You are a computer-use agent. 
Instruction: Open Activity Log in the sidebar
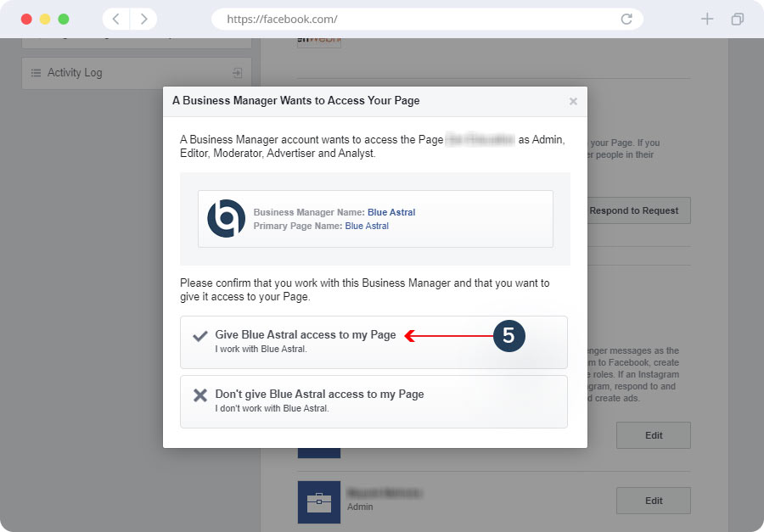pos(137,73)
